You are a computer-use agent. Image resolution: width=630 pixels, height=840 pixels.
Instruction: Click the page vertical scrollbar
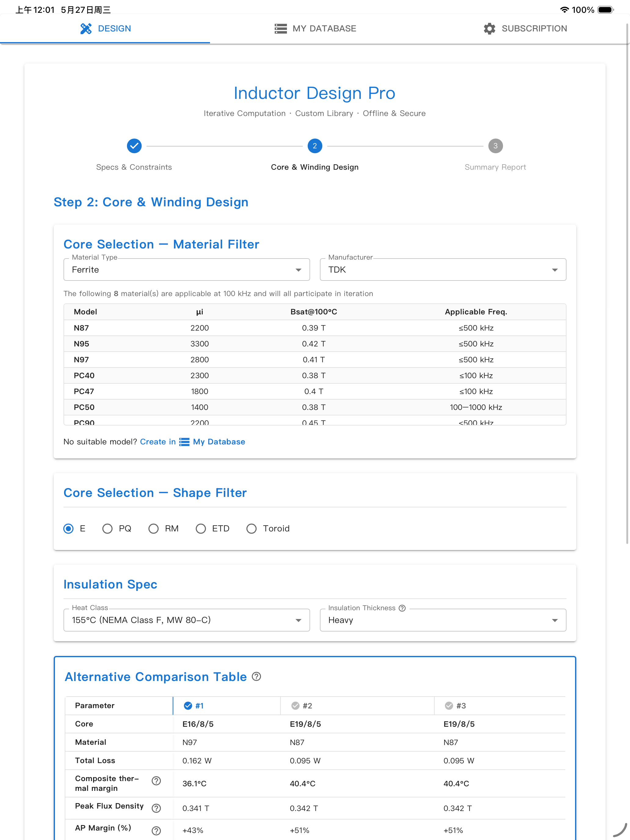[x=627, y=283]
